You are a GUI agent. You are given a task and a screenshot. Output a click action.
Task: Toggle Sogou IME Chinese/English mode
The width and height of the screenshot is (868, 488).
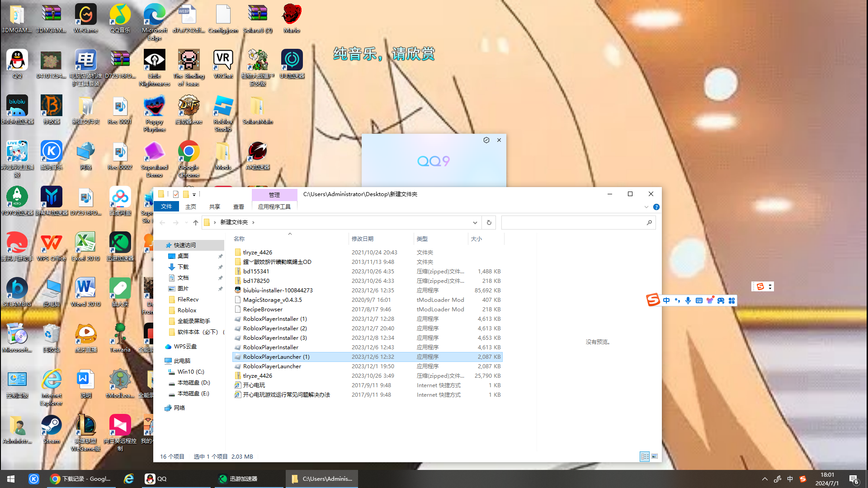pos(666,300)
